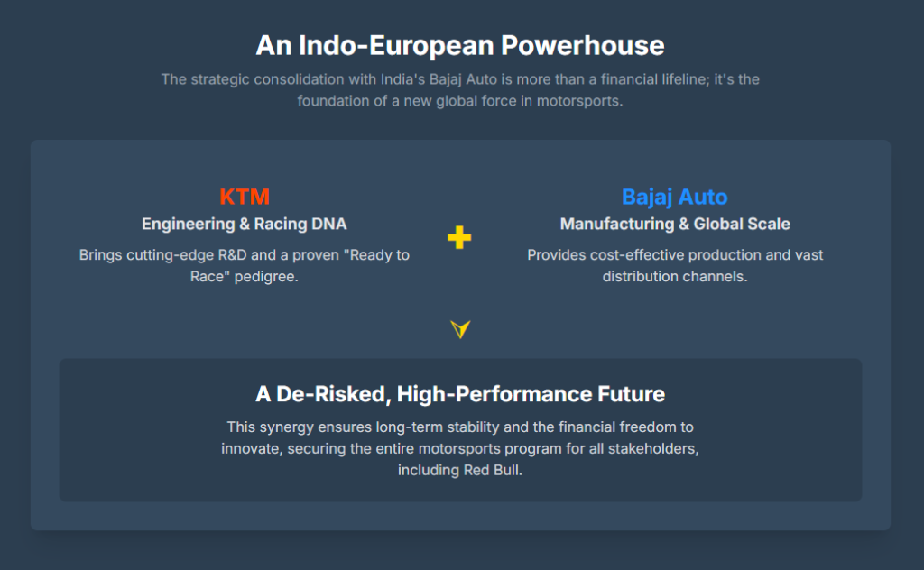Select the blue Bajaj Auto heading
This screenshot has height=570, width=924.
[x=674, y=197]
